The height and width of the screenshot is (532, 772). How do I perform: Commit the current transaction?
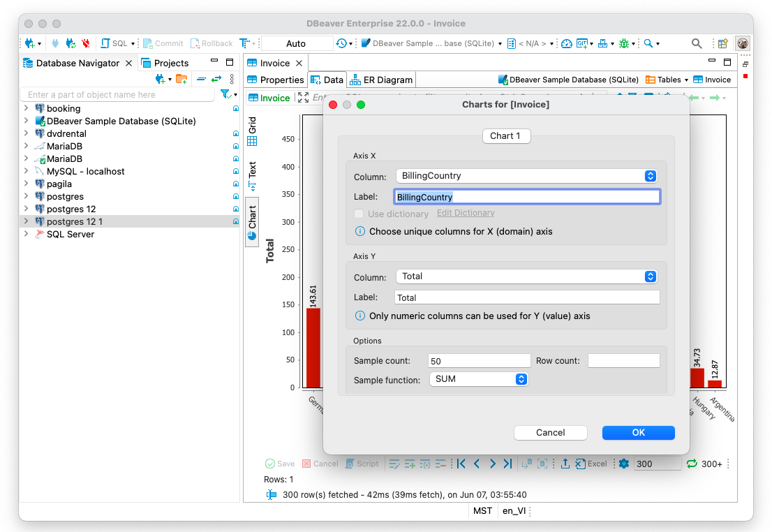point(163,43)
